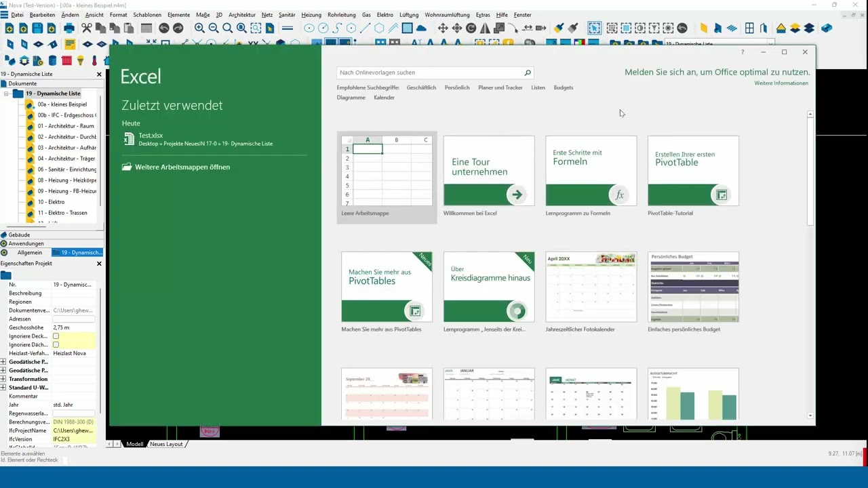Activate the arrow selection mode icon
Screen dimensions: 868x488
[594, 28]
